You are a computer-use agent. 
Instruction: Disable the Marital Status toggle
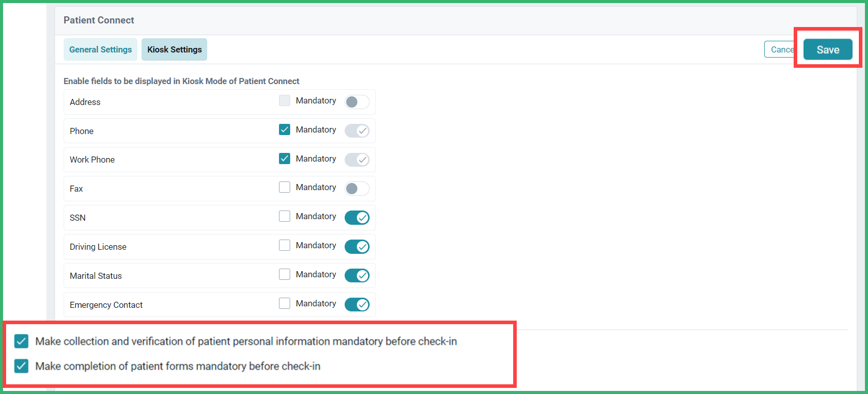pos(357,275)
